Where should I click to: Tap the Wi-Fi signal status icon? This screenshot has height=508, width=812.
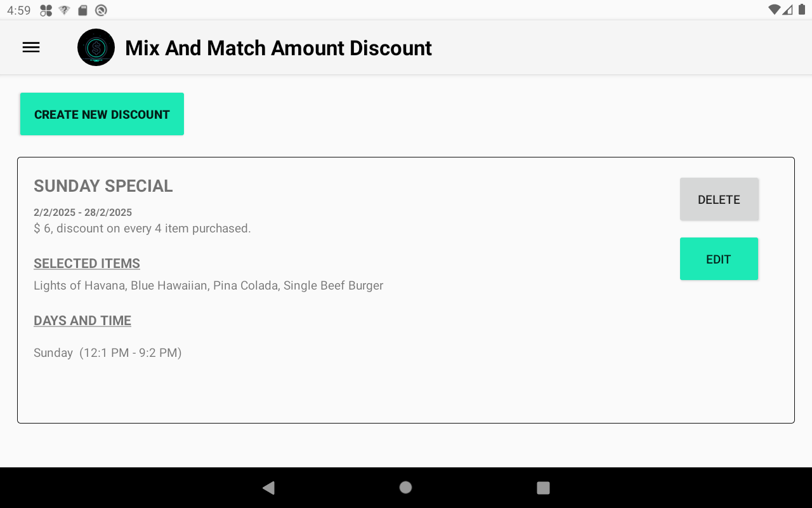(774, 10)
